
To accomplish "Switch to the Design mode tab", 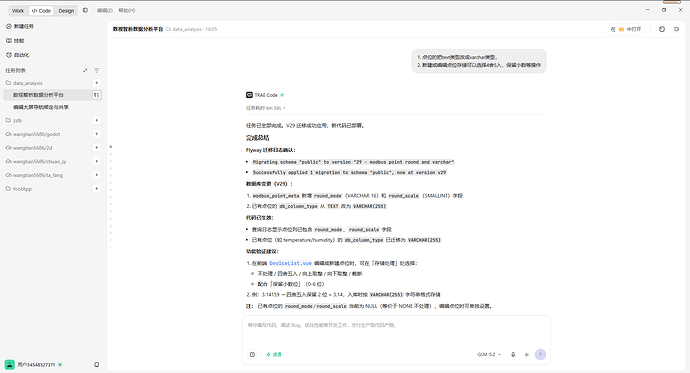I will [x=66, y=11].
